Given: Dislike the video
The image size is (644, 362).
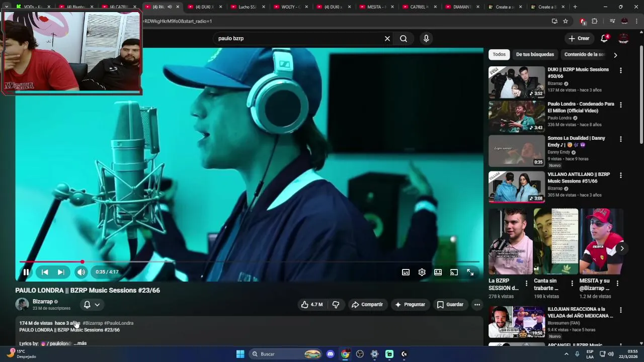Looking at the screenshot, I should 336,305.
